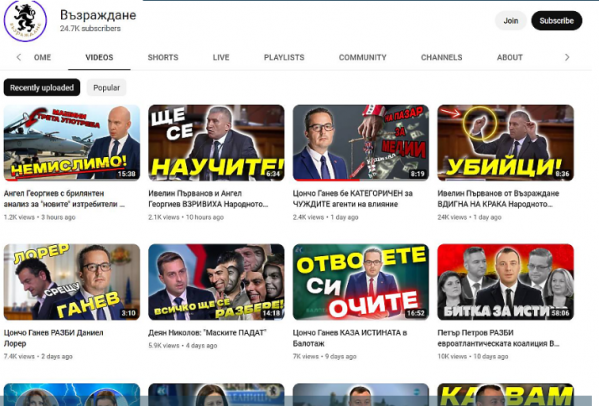The image size is (600, 406).
Task: Switch to the Shorts tab
Action: [x=163, y=58]
